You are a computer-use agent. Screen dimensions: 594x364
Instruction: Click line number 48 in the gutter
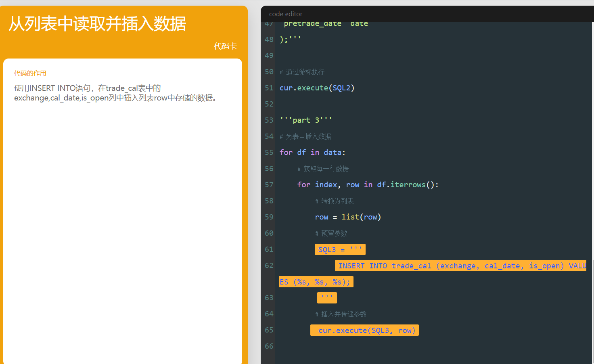pyautogui.click(x=269, y=40)
